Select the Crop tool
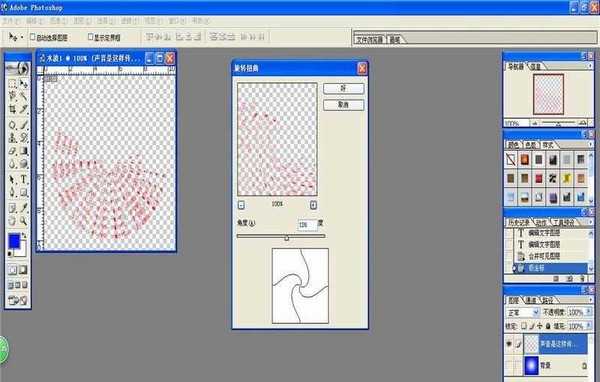Image resolution: width=600 pixels, height=382 pixels. click(13, 109)
